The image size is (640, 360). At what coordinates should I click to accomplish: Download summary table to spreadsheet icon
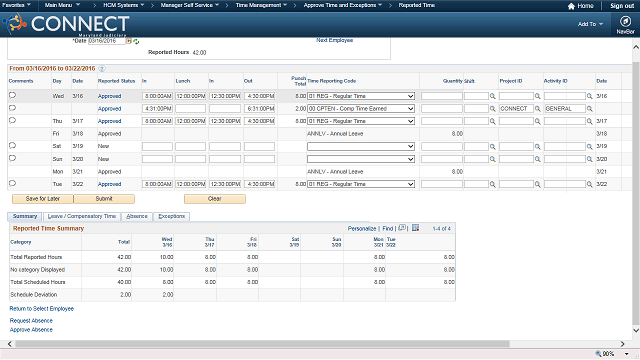pos(416,228)
